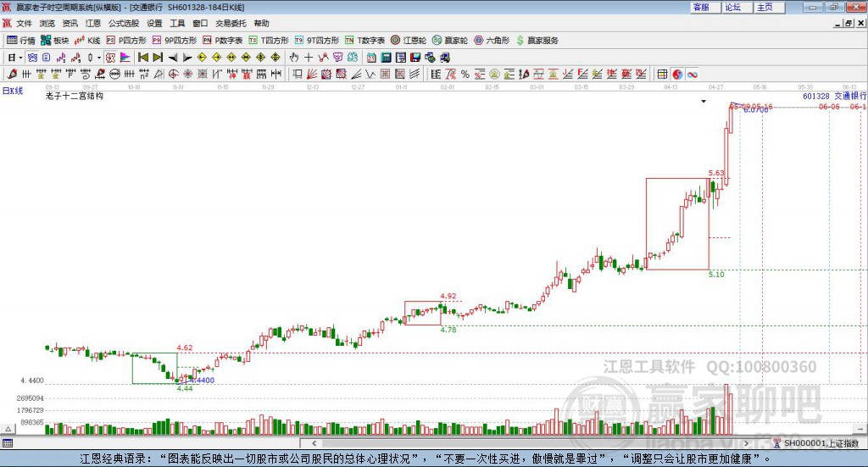868x467 pixels.
Task: Select the crosshair cursor tool
Action: 309,58
